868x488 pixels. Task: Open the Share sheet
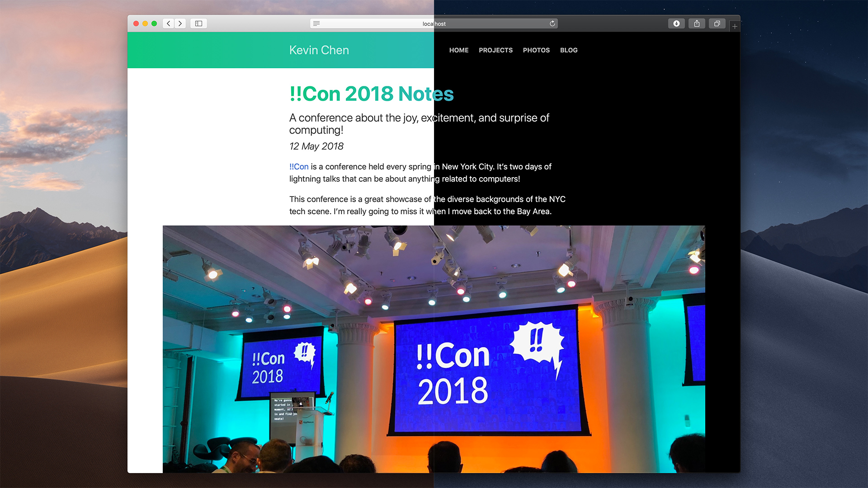(697, 23)
